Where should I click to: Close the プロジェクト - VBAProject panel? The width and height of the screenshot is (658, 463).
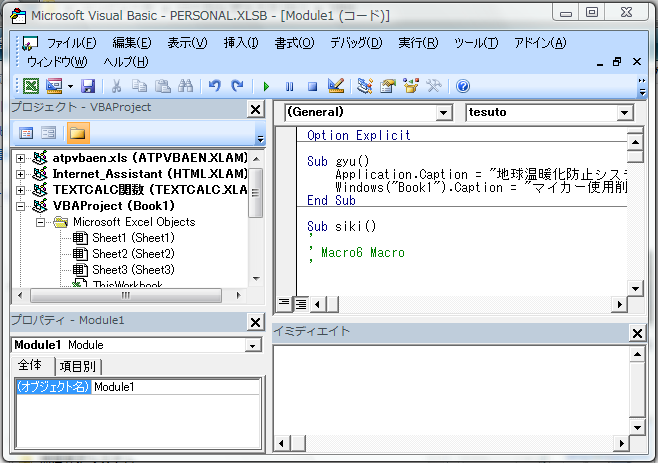(256, 110)
